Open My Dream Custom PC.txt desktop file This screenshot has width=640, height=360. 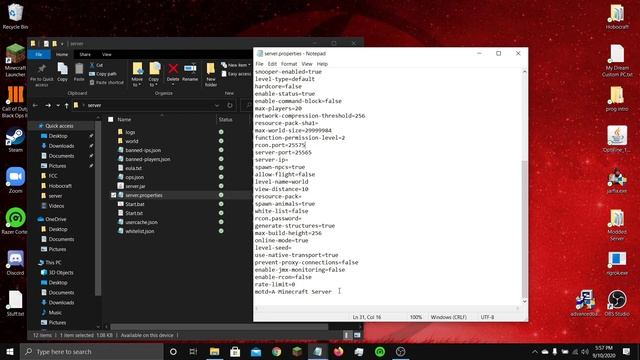pos(617,60)
